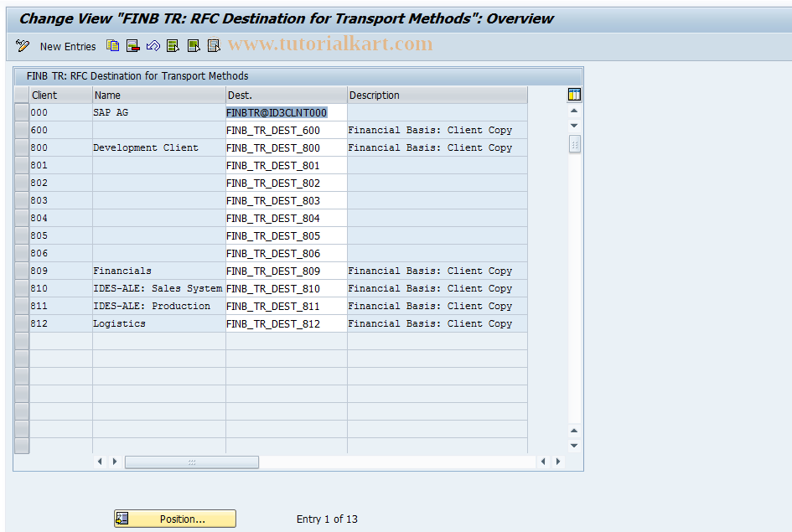This screenshot has height=532, width=792.
Task: Select row for client 000
Action: [22, 112]
